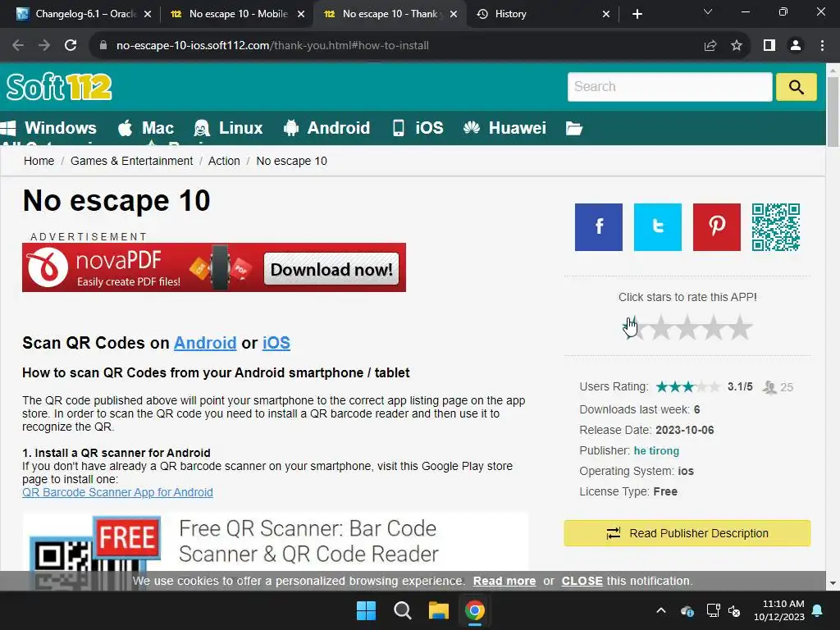Rate the app five stars
The width and height of the screenshot is (840, 630).
pos(740,327)
